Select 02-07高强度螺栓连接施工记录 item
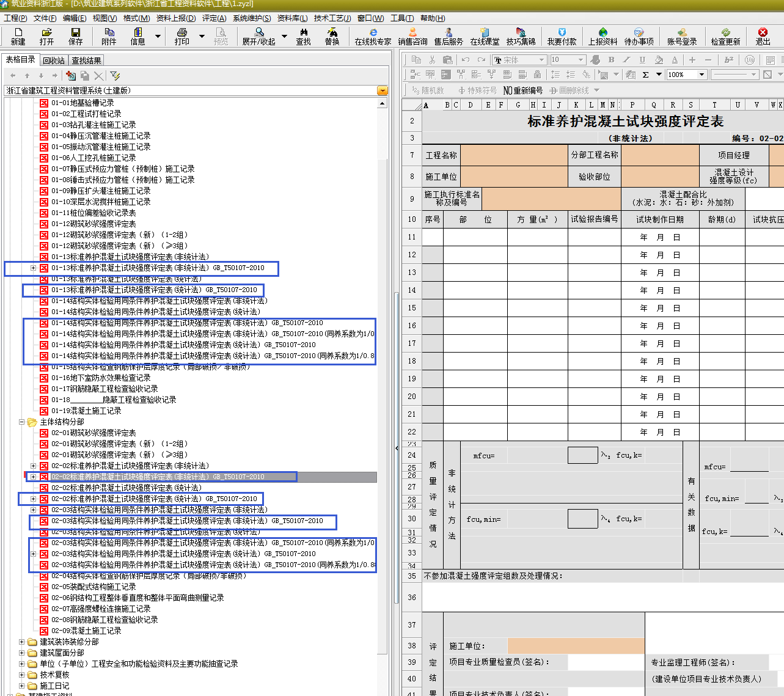This screenshot has height=696, width=784. (x=101, y=609)
